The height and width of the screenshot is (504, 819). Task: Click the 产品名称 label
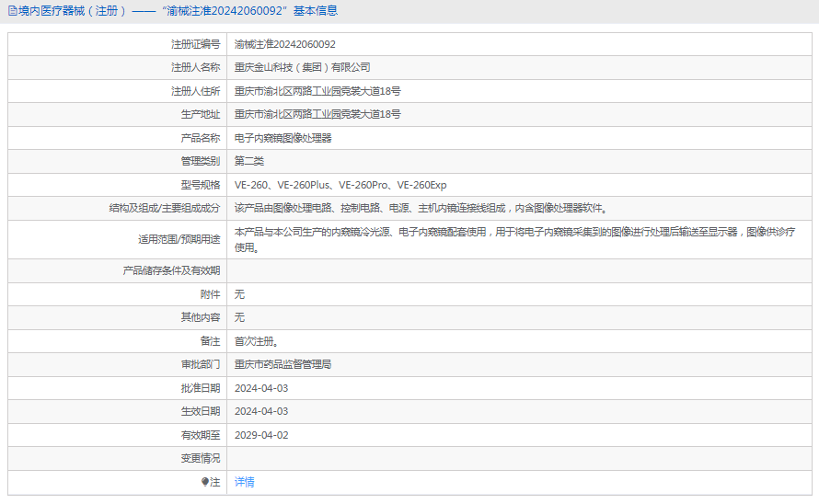pos(201,138)
